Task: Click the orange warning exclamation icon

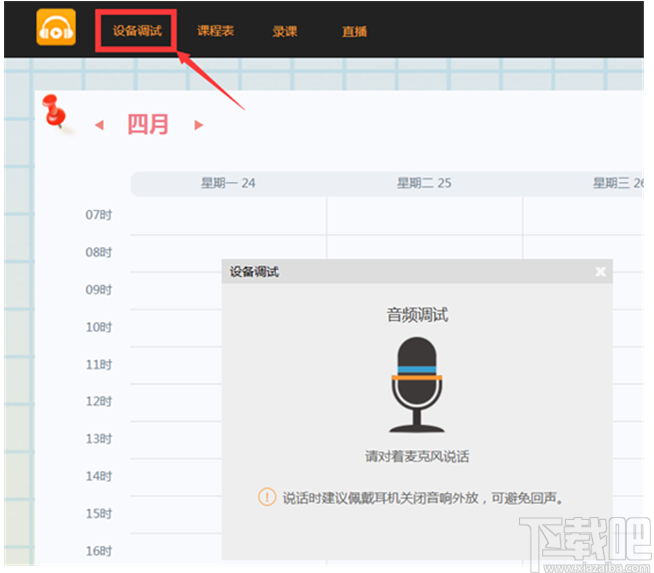Action: 267,497
